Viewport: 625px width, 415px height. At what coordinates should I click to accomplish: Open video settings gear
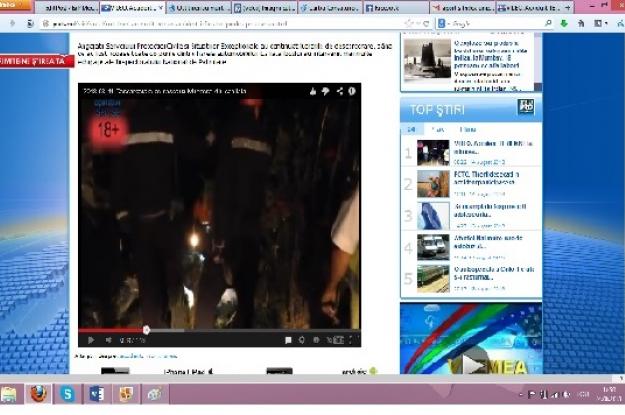tap(302, 340)
